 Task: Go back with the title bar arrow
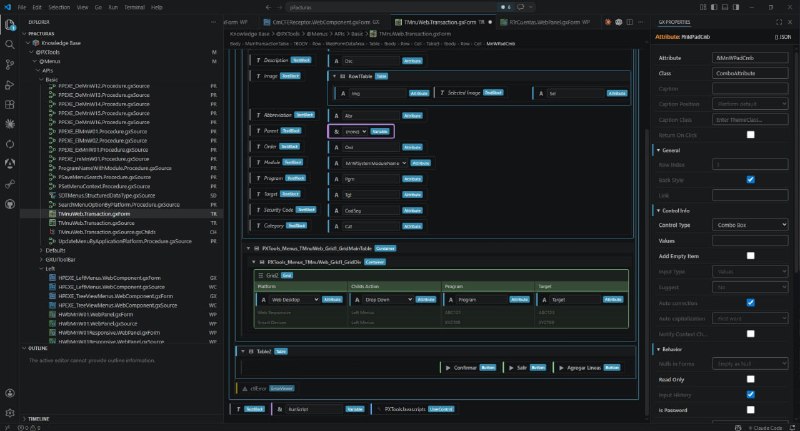pos(268,7)
